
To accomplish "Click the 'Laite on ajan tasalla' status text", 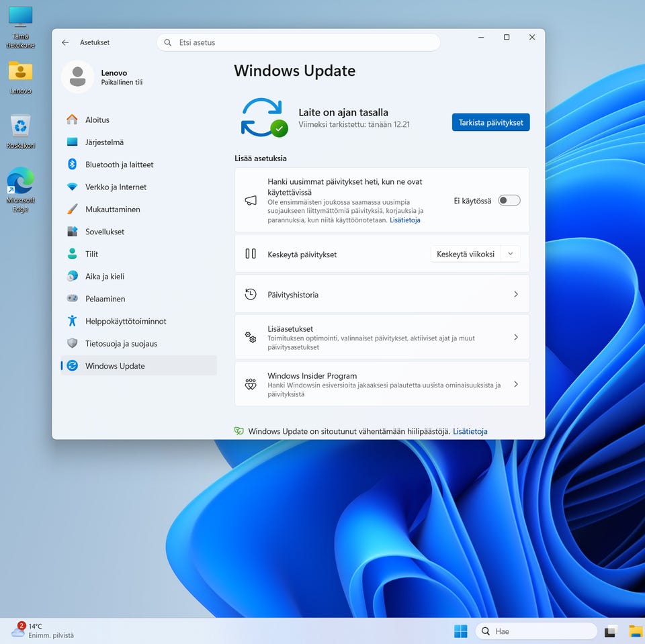I will coord(343,112).
